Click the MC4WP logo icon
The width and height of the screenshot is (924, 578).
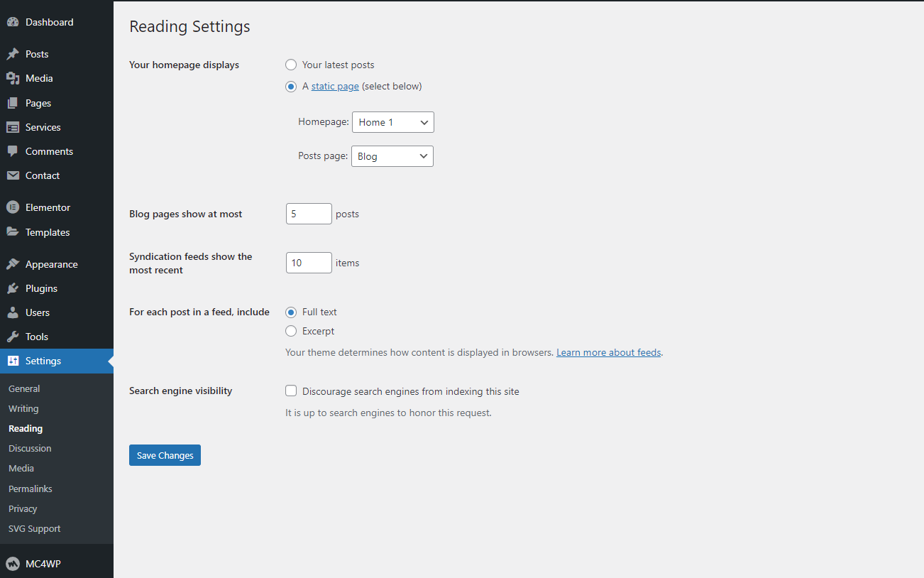[x=13, y=564]
